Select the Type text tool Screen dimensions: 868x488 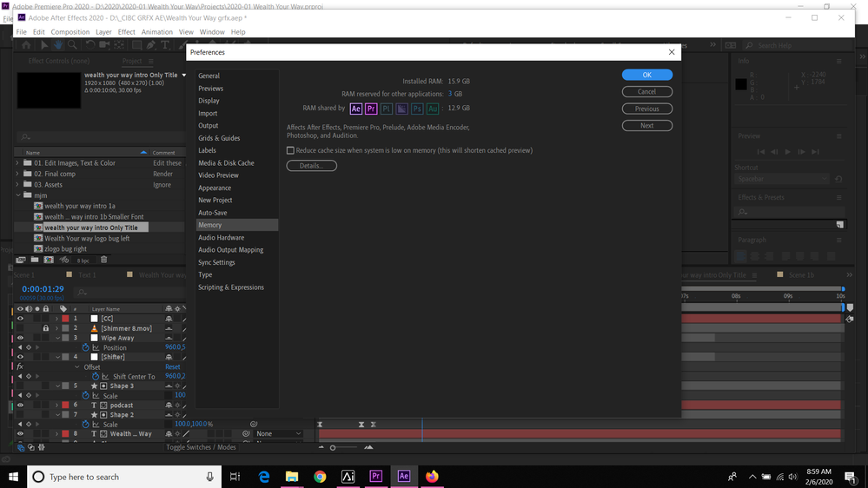tap(165, 45)
